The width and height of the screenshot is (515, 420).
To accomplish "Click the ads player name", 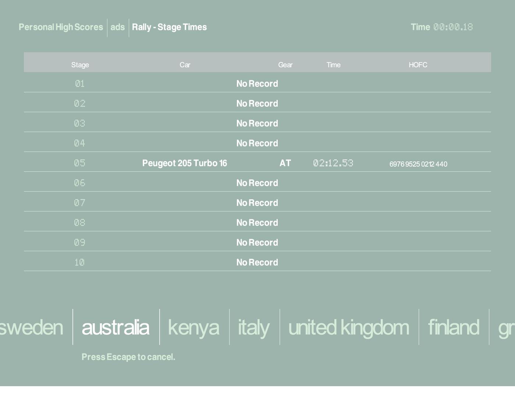I will 118,27.
